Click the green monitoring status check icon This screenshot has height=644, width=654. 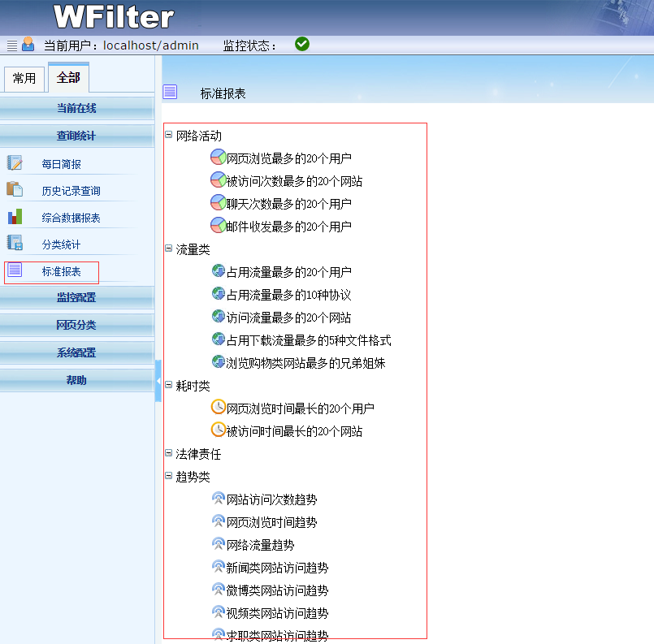[302, 44]
